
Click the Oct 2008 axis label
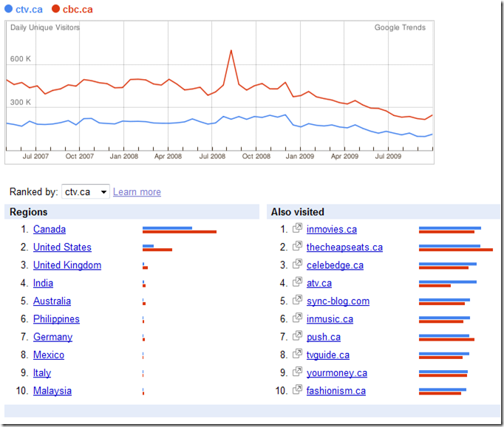[x=256, y=157]
